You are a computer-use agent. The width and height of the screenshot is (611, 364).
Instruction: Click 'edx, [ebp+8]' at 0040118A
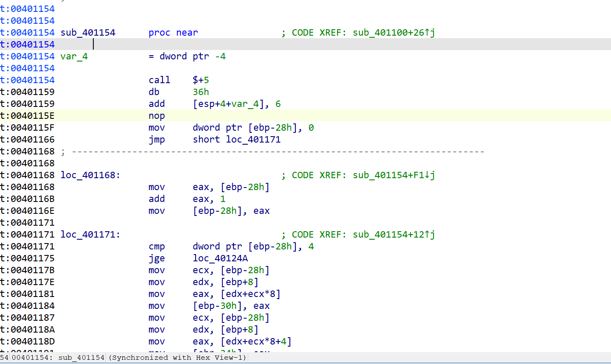tap(226, 330)
